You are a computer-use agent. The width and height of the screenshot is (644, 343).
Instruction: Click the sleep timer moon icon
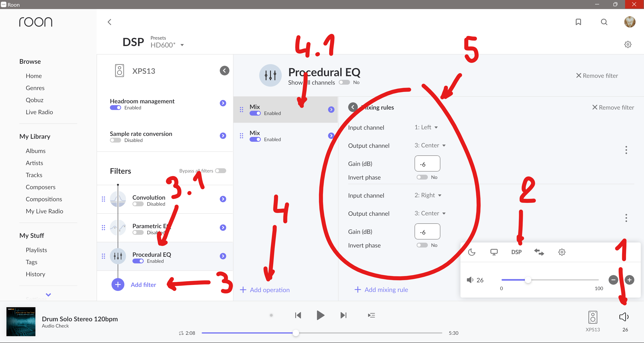472,252
